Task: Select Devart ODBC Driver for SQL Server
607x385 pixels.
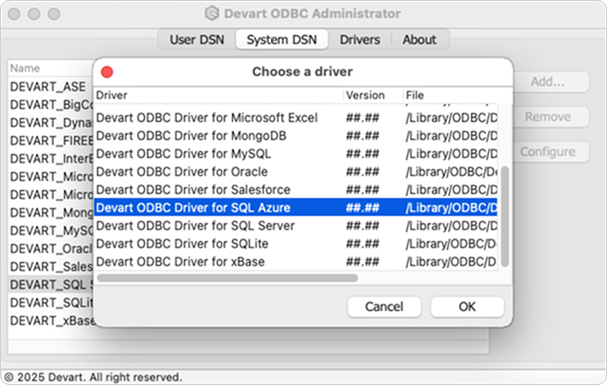Action: coord(296,226)
